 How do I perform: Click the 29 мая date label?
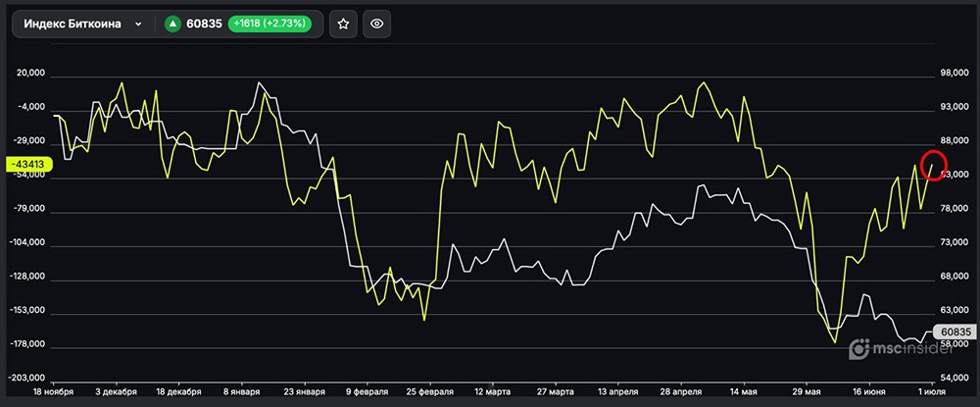pos(806,392)
